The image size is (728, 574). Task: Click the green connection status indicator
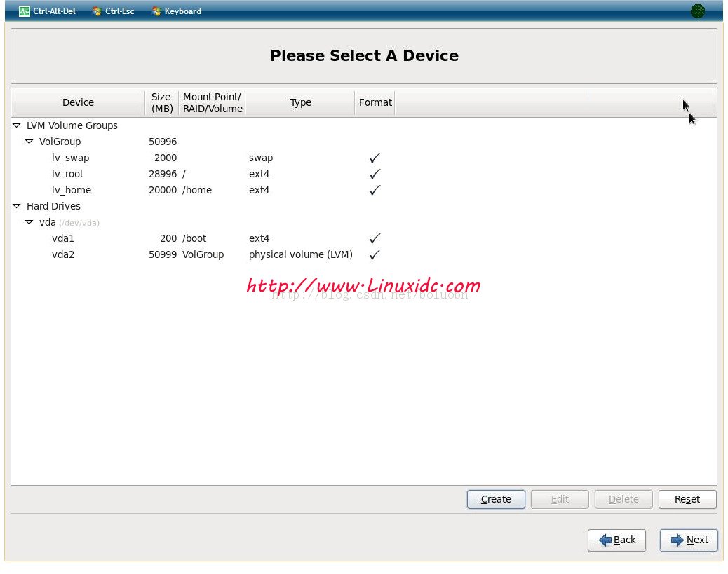coord(697,11)
